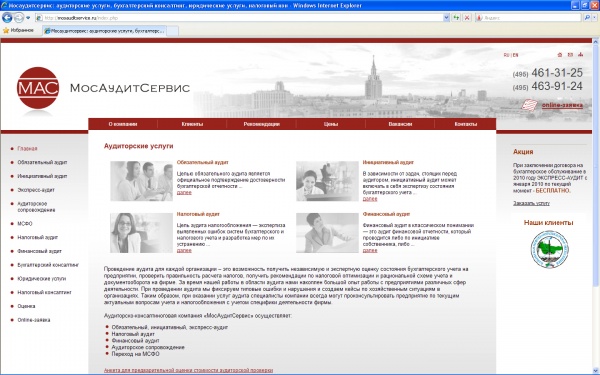Select Налоговый консалтинг in the sidebar
This screenshot has width=600, height=375.
(x=44, y=292)
